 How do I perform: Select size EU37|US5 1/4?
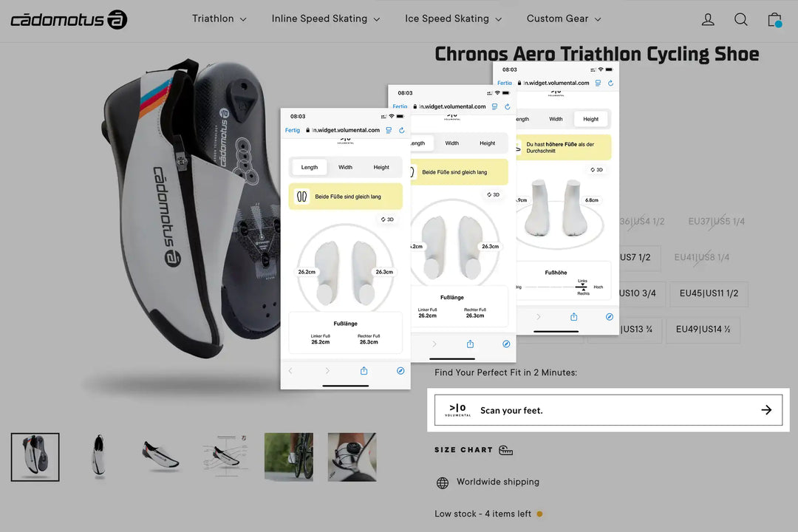[x=716, y=222]
